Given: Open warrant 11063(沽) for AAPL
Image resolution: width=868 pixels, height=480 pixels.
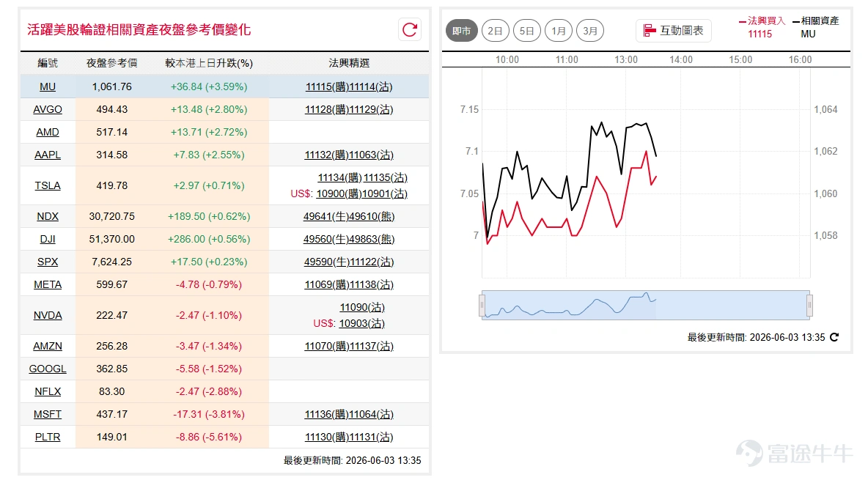Looking at the screenshot, I should pyautogui.click(x=372, y=155).
